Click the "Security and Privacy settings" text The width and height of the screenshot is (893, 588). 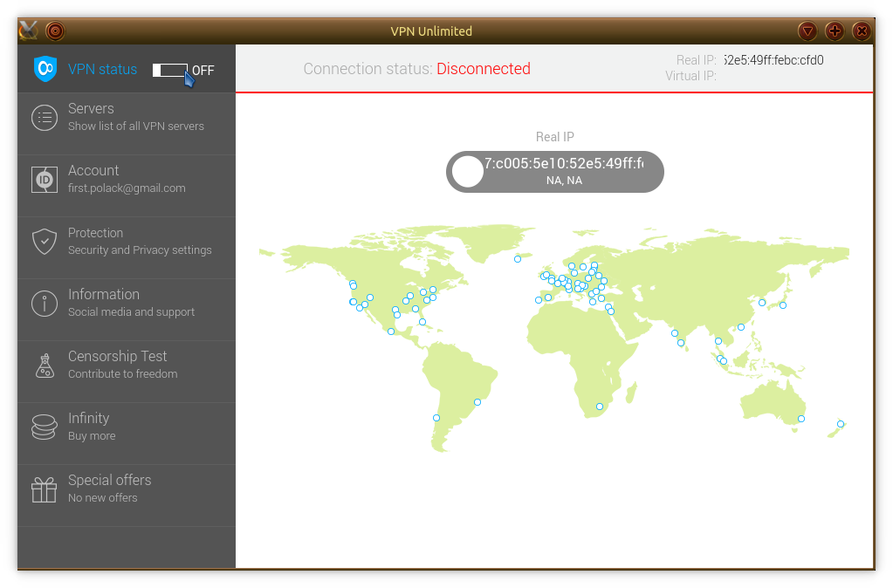[x=140, y=250]
